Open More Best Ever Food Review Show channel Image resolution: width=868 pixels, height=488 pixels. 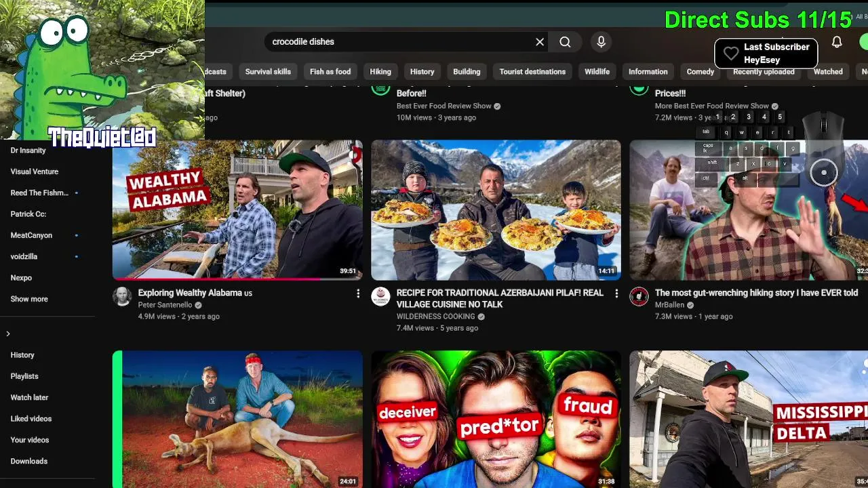[711, 106]
